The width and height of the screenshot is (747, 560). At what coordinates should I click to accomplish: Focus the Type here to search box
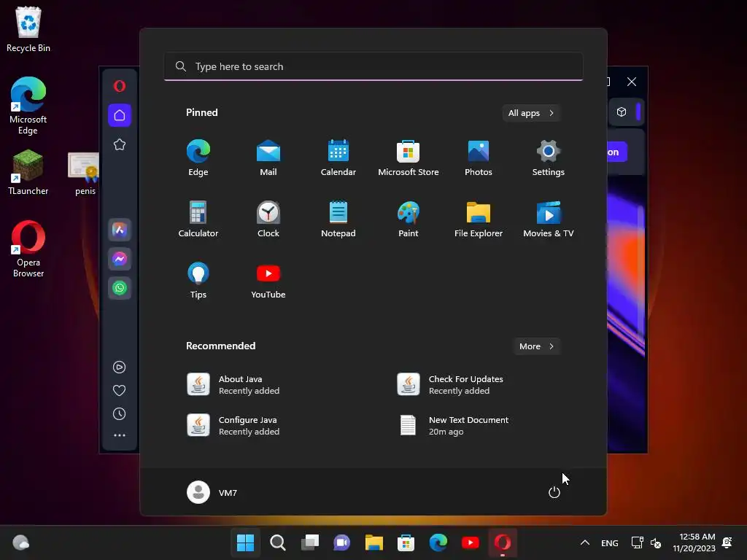373,66
